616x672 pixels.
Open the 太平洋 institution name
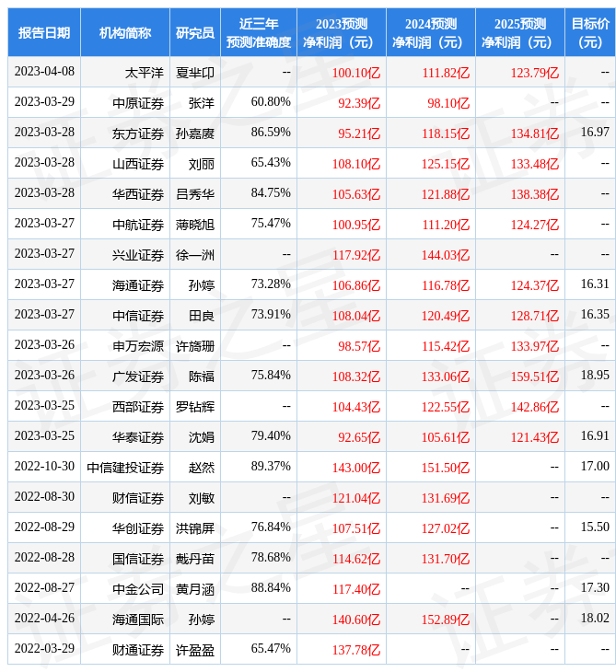tap(145, 72)
